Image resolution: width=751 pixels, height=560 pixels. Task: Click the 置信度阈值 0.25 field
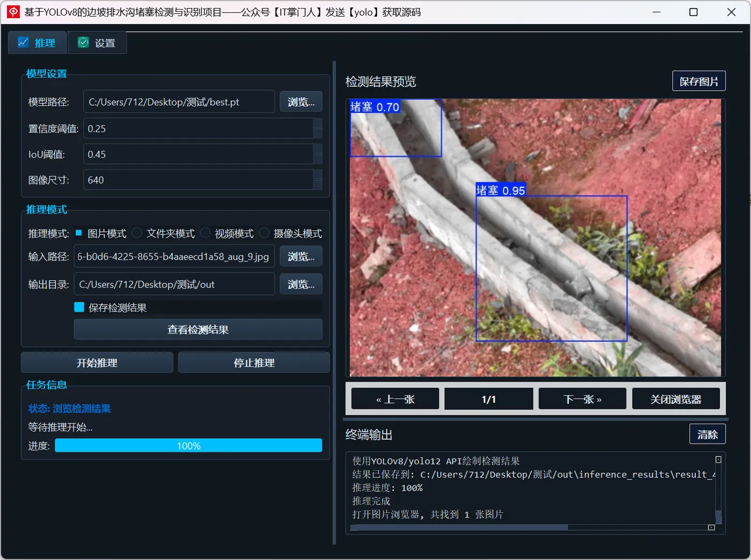coord(198,128)
